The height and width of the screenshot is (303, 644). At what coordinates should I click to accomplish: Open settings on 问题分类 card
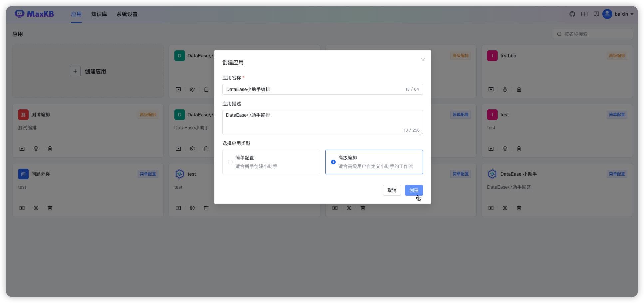(36, 208)
